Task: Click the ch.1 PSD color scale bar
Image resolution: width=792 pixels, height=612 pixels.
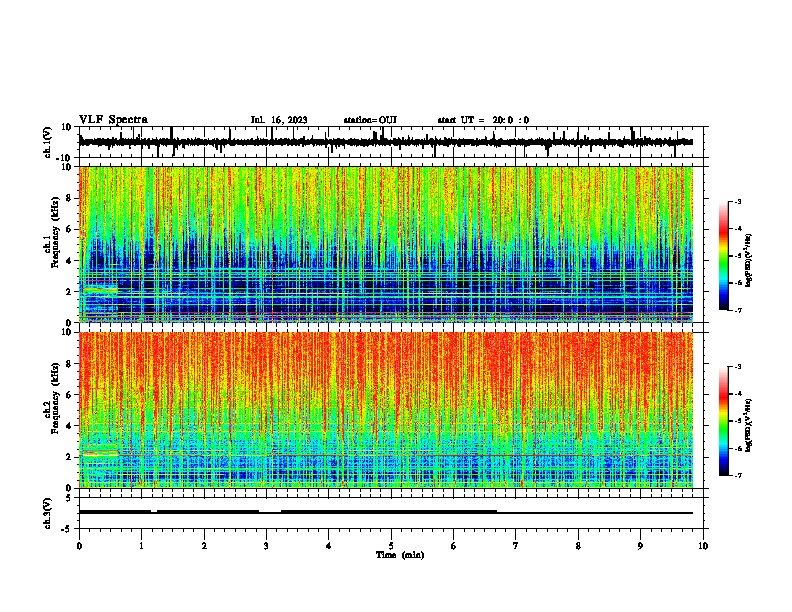Action: (723, 256)
